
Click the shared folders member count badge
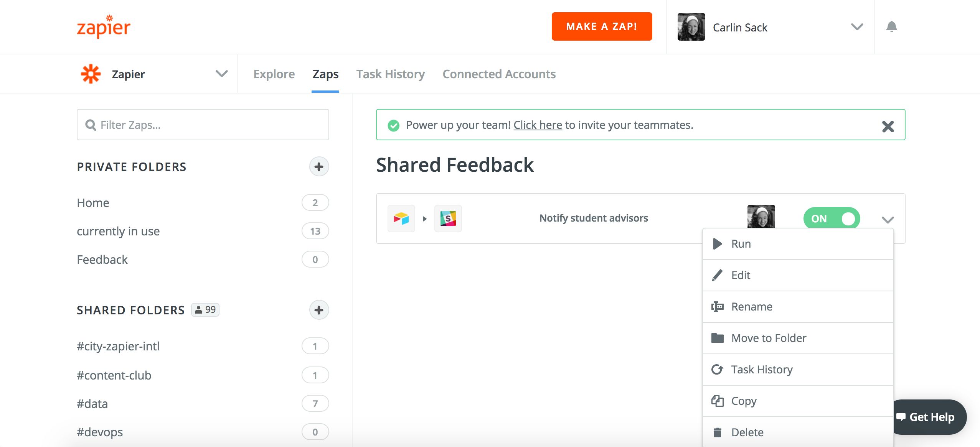point(205,310)
